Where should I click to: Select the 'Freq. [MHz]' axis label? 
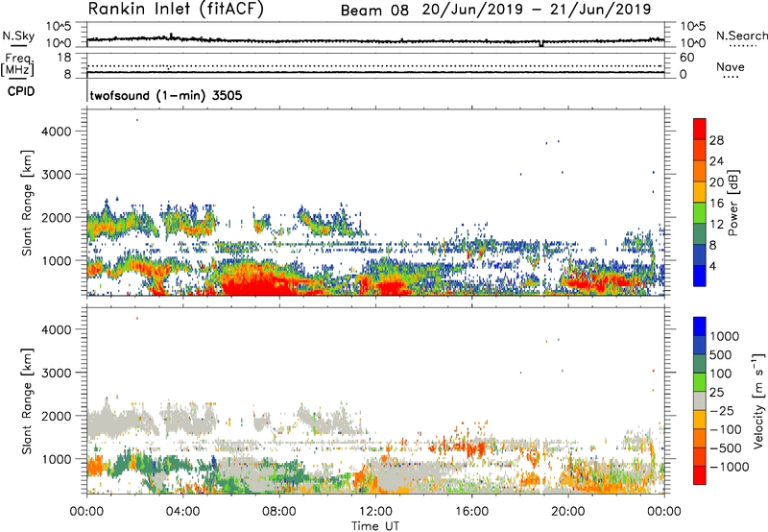coord(18,65)
